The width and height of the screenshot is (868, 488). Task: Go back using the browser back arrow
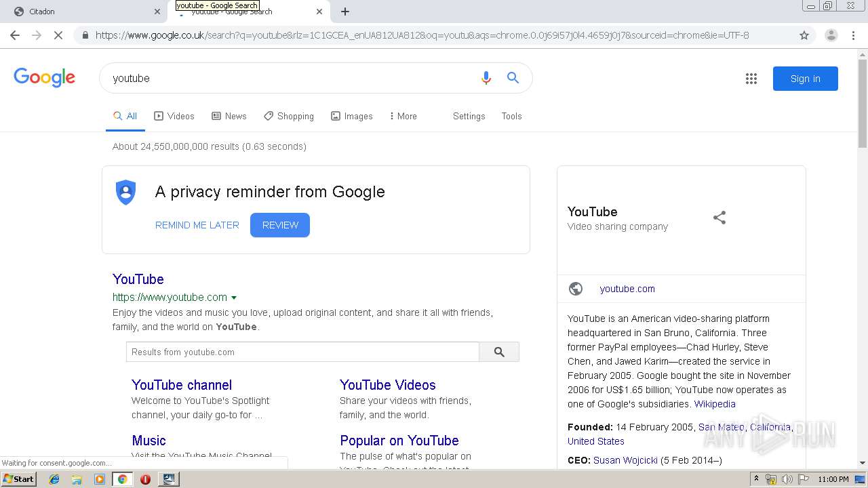click(15, 35)
